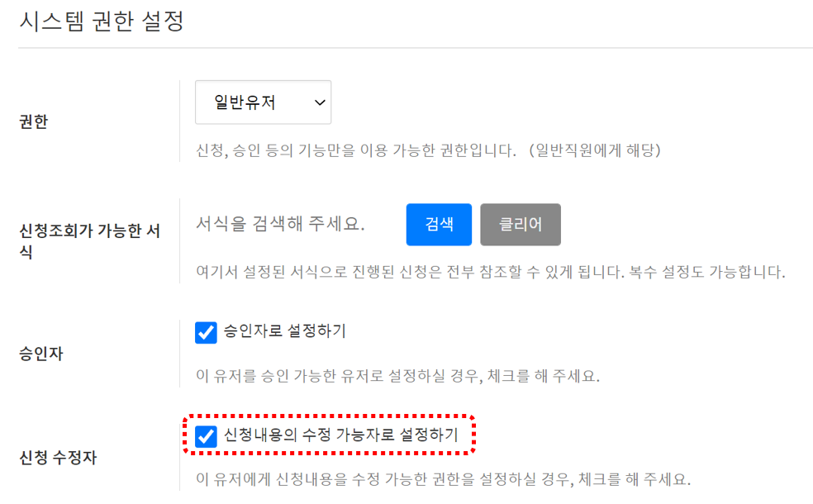The image size is (813, 504).
Task: Click the blue 검색 button
Action: click(439, 225)
